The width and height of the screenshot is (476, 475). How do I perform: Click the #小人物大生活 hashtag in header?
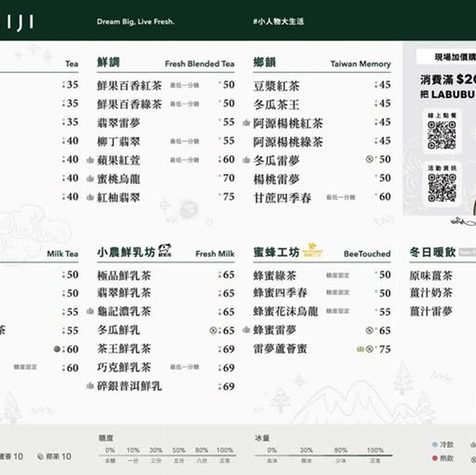278,22
